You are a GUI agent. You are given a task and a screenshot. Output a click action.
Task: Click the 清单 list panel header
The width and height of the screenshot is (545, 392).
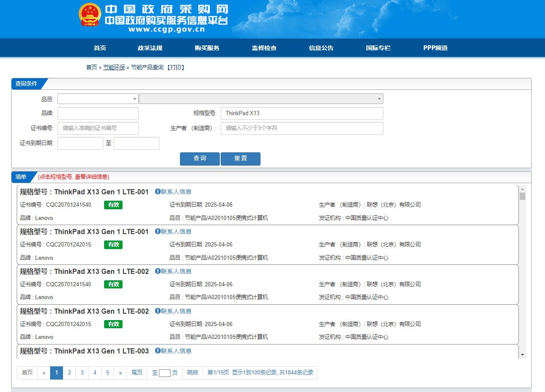pyautogui.click(x=21, y=177)
